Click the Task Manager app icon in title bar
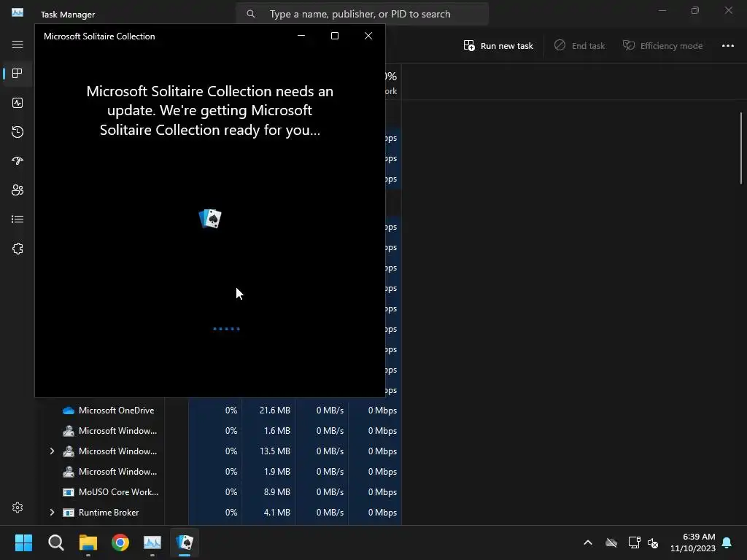747x560 pixels. (18, 13)
